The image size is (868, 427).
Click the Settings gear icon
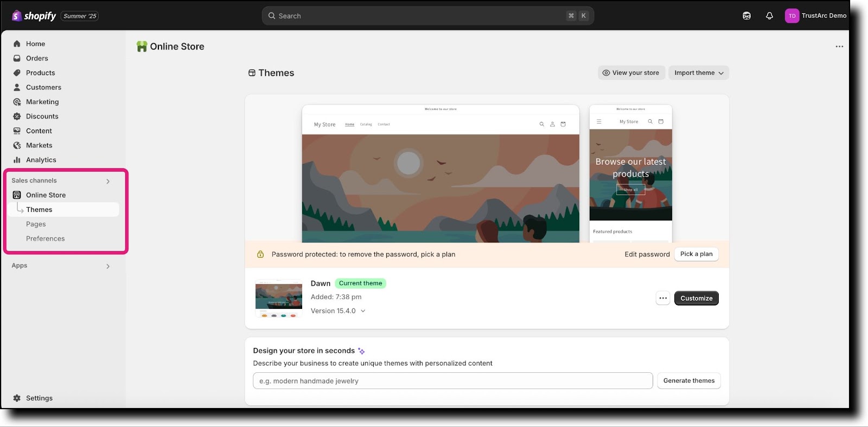(x=17, y=398)
